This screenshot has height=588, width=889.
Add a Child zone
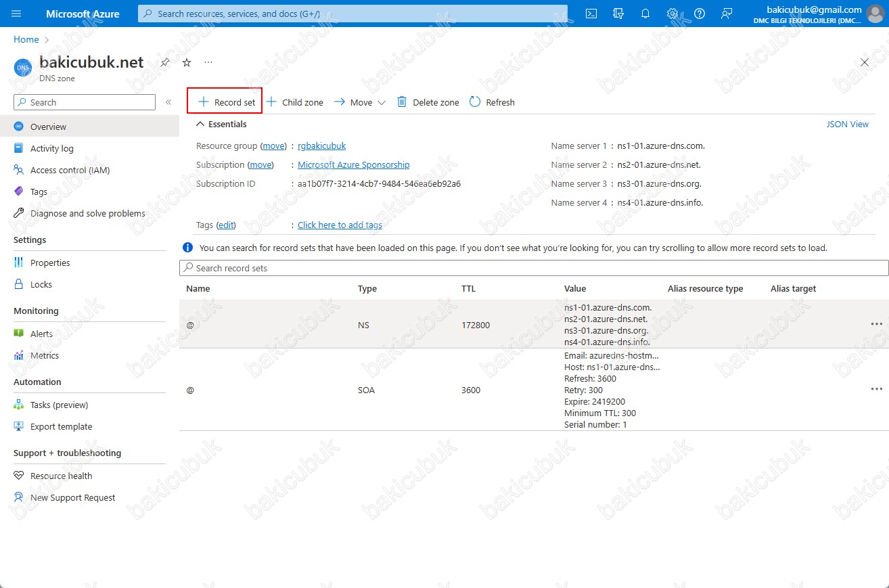click(x=294, y=102)
